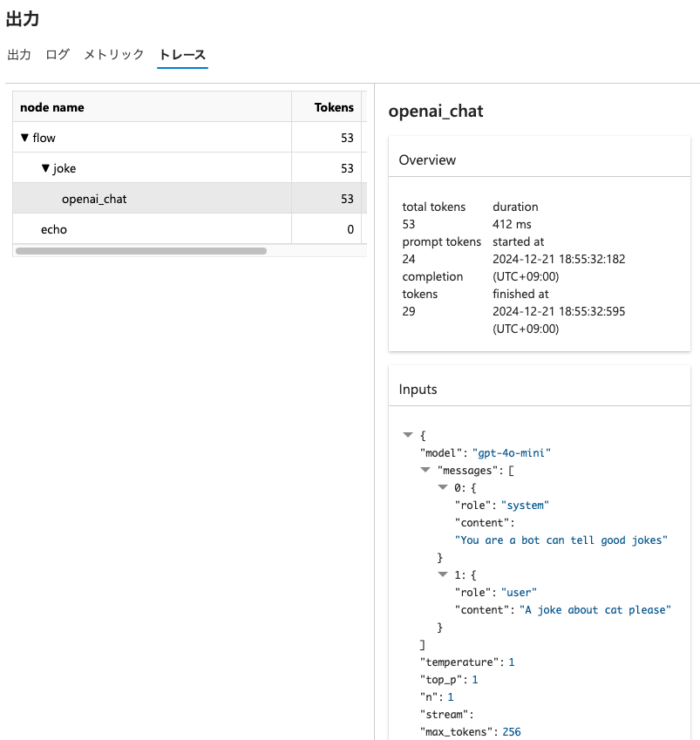
Task: Click the trace table horizontal scrollbar
Action: click(x=141, y=251)
